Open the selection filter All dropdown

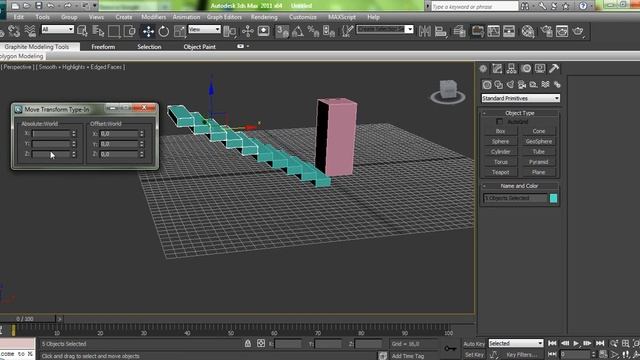[x=58, y=29]
